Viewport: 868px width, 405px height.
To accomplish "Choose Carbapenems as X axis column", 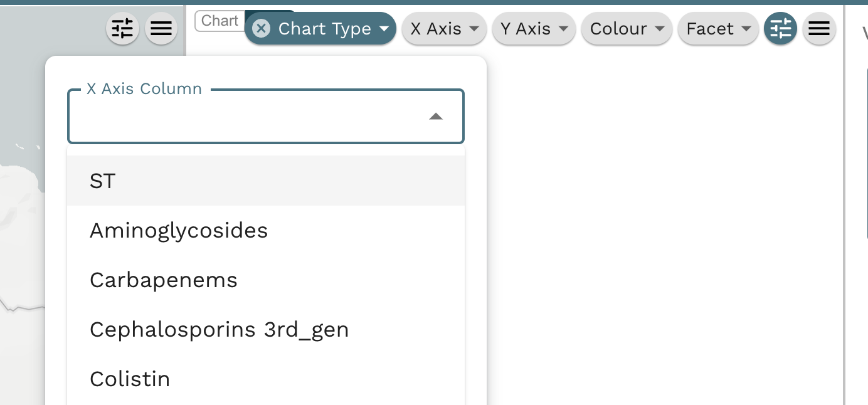I will [266, 280].
